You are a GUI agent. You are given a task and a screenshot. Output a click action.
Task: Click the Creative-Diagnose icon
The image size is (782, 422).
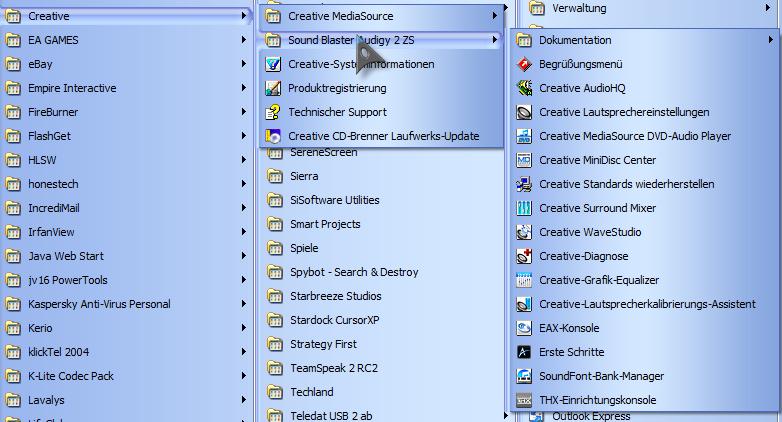click(524, 256)
